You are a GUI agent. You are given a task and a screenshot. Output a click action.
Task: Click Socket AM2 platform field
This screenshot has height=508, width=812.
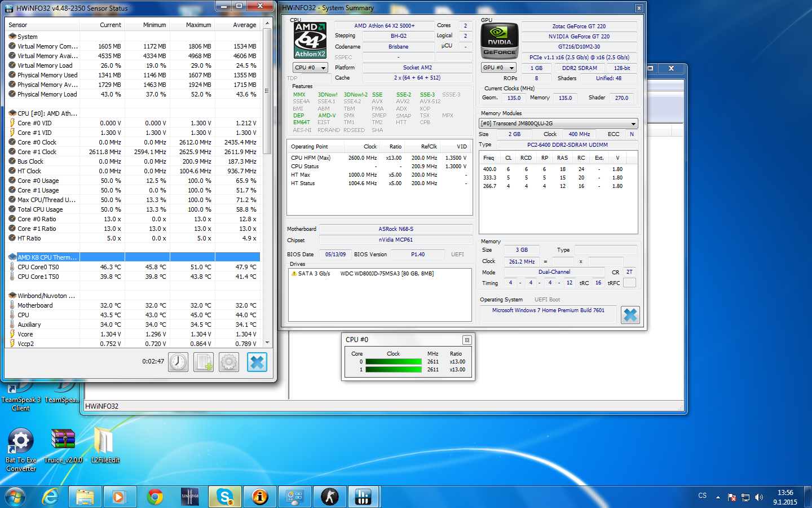pyautogui.click(x=417, y=68)
